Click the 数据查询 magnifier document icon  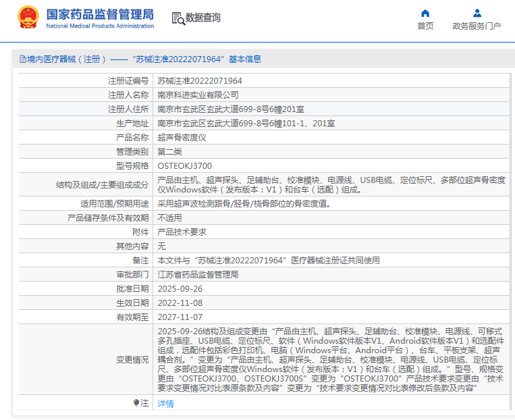178,18
